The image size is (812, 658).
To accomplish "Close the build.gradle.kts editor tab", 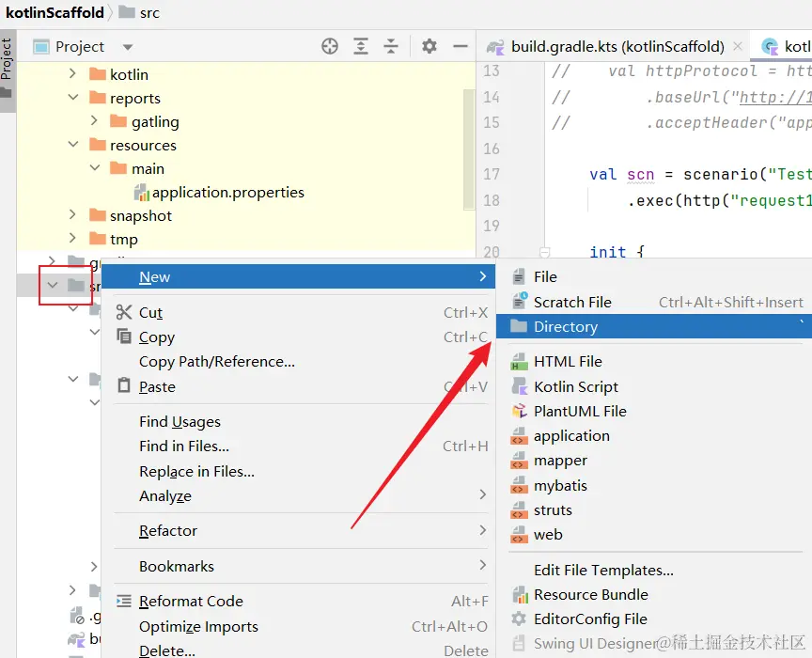I will pyautogui.click(x=738, y=47).
